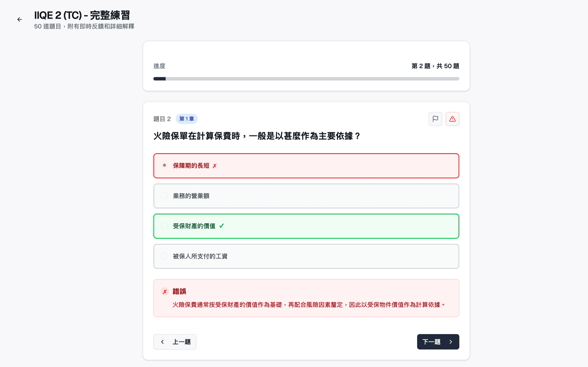Image resolution: width=588 pixels, height=367 pixels.
Task: Go to the next question with 下一題
Action: click(x=438, y=341)
